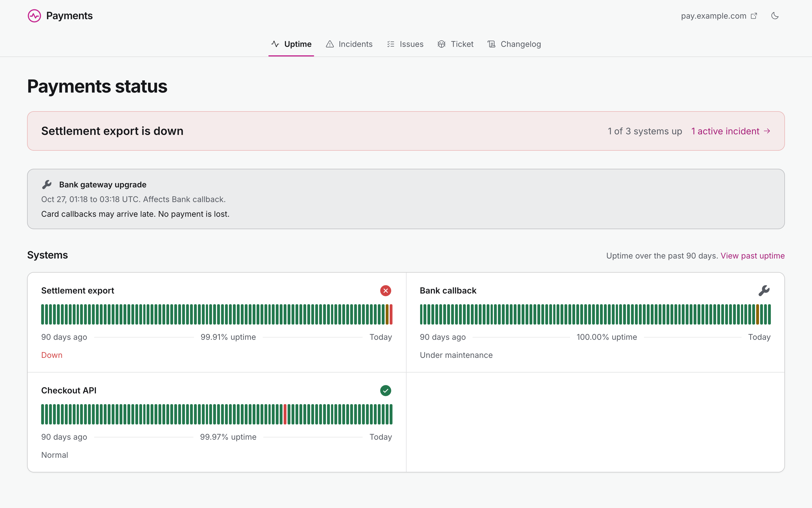Viewport: 812px width, 508px height.
Task: Open the pay.example.com external link
Action: (719, 16)
